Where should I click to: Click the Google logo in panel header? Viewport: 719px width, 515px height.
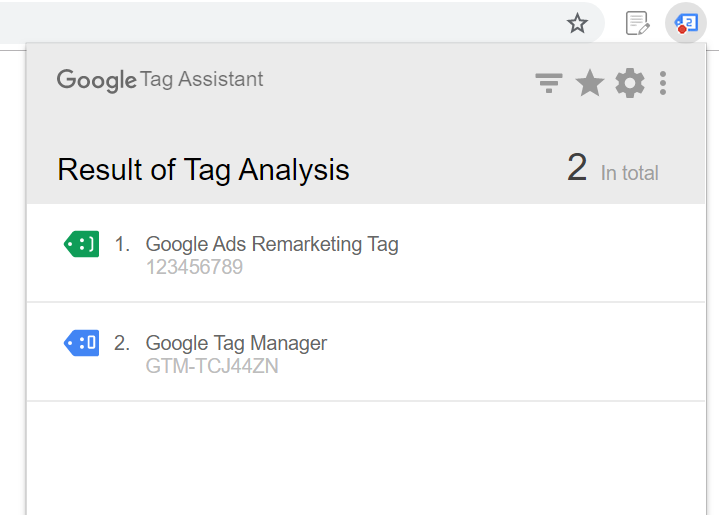point(96,80)
